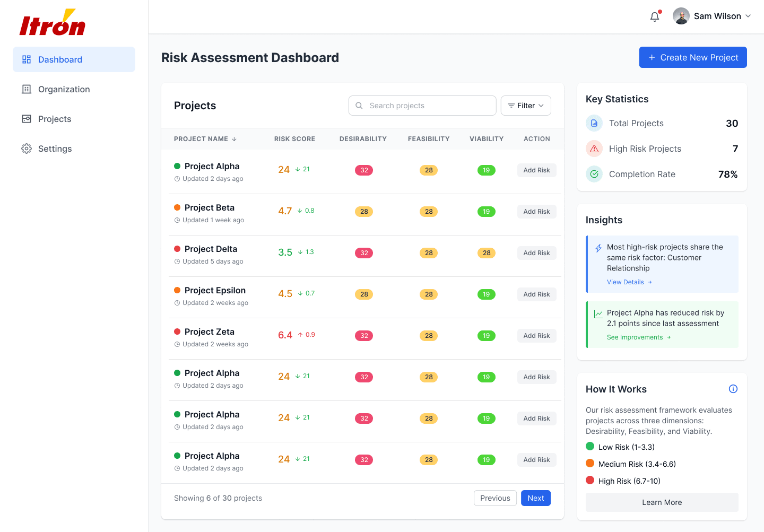The width and height of the screenshot is (764, 532).
Task: Open Project Zeta row name
Action: coord(210,332)
